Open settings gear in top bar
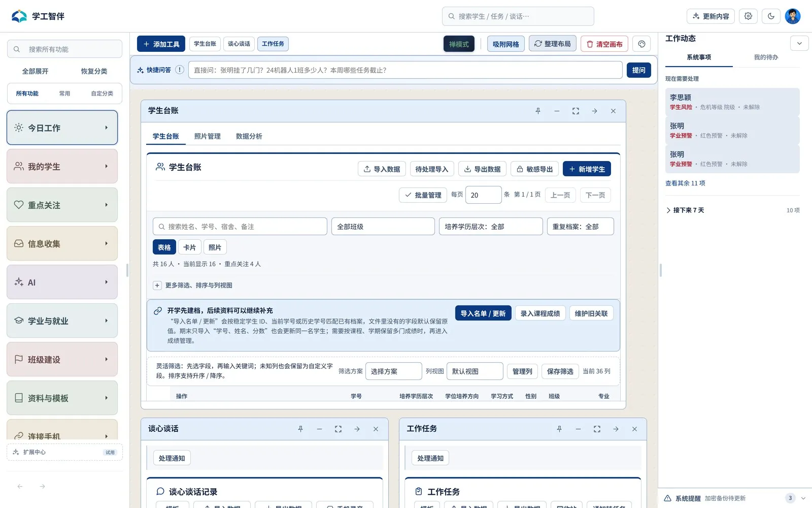The height and width of the screenshot is (508, 812). coord(748,16)
